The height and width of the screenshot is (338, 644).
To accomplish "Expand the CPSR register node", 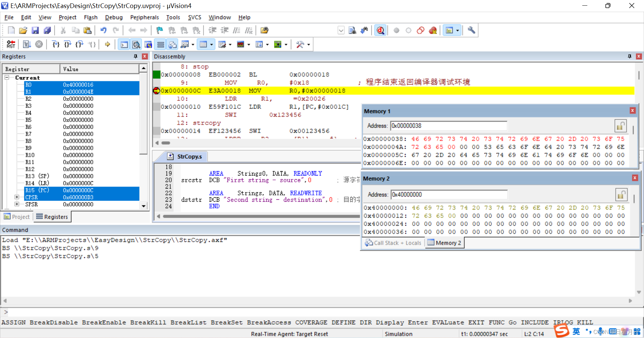I will (17, 197).
